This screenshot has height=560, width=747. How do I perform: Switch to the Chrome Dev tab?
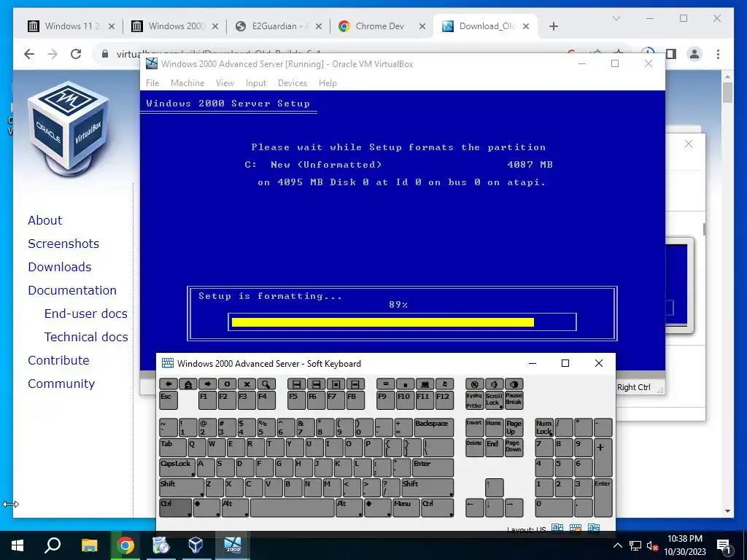(381, 26)
